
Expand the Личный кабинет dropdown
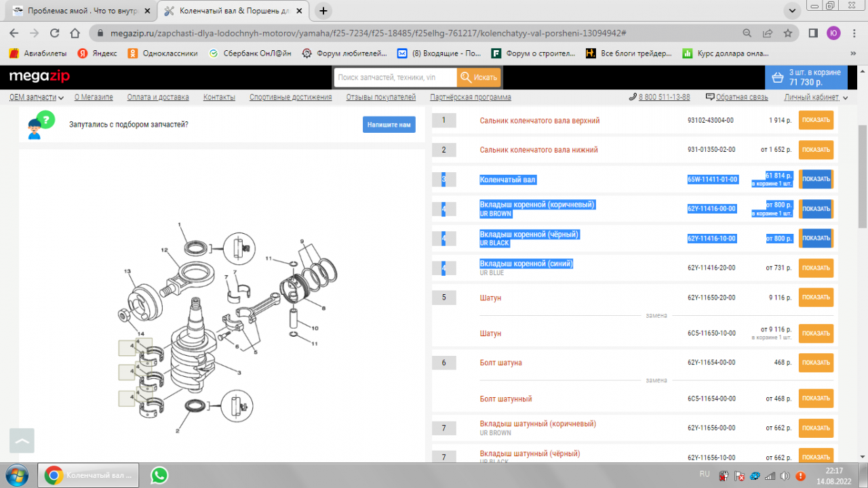coord(814,98)
